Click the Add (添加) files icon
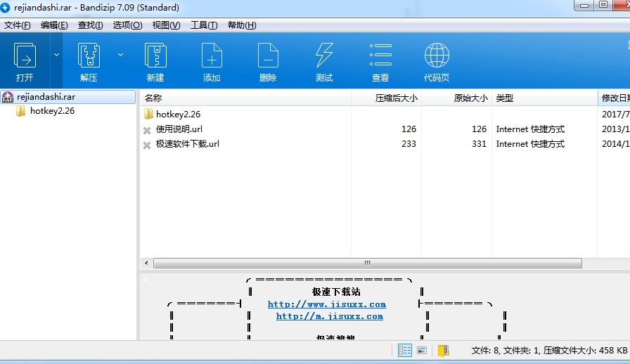Screen dimensions: 630x364 click(x=212, y=61)
